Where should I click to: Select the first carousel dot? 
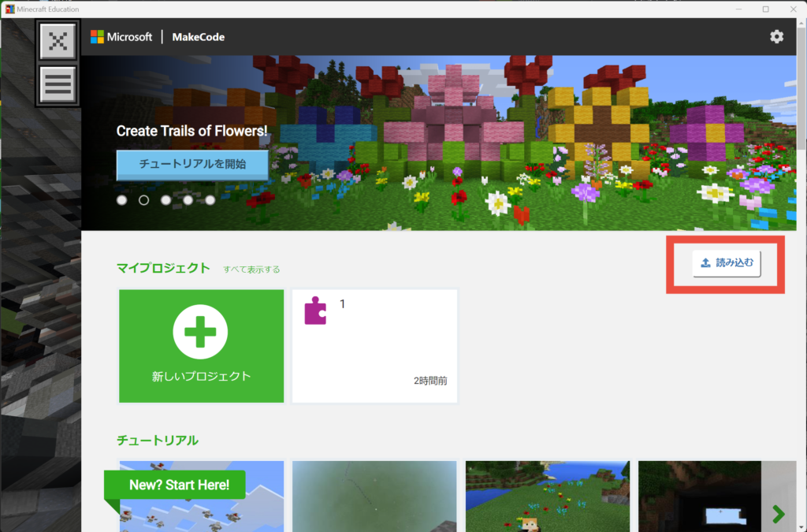coord(122,200)
